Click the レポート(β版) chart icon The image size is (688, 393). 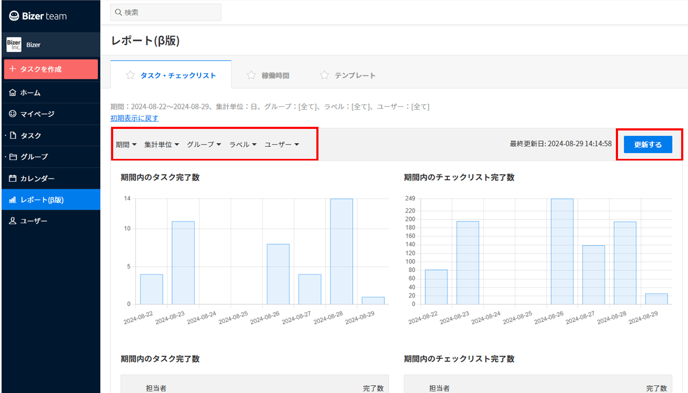pyautogui.click(x=13, y=200)
